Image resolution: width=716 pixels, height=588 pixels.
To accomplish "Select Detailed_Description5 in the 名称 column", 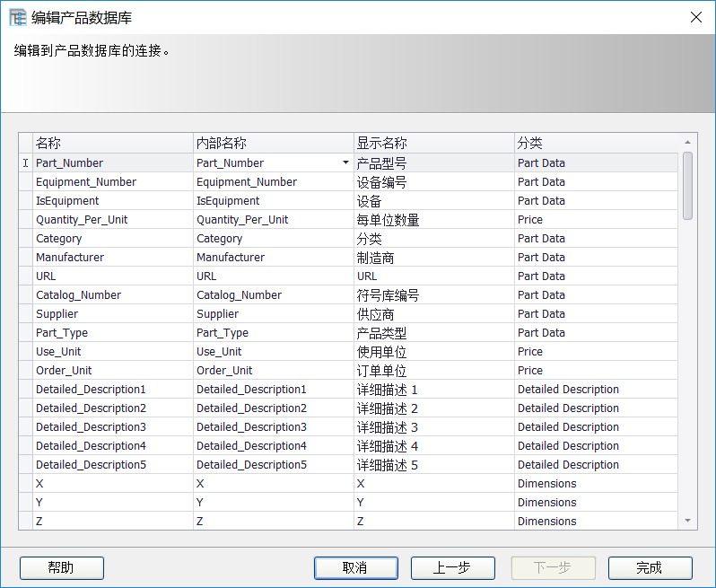I will [x=113, y=465].
